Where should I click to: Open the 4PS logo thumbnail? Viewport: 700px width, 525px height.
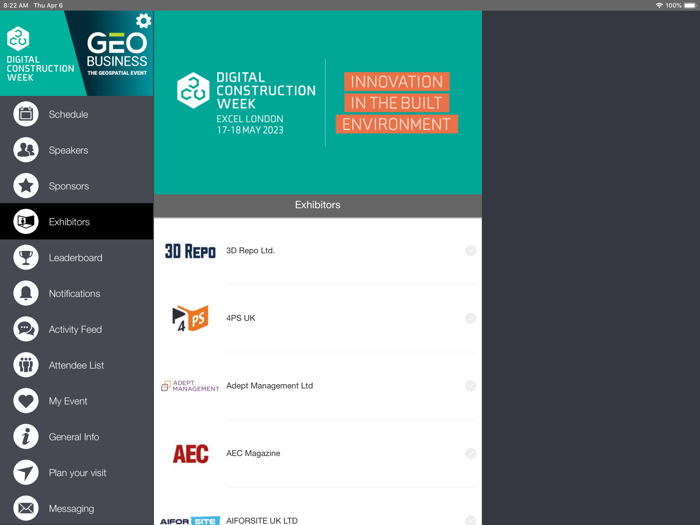pyautogui.click(x=190, y=318)
